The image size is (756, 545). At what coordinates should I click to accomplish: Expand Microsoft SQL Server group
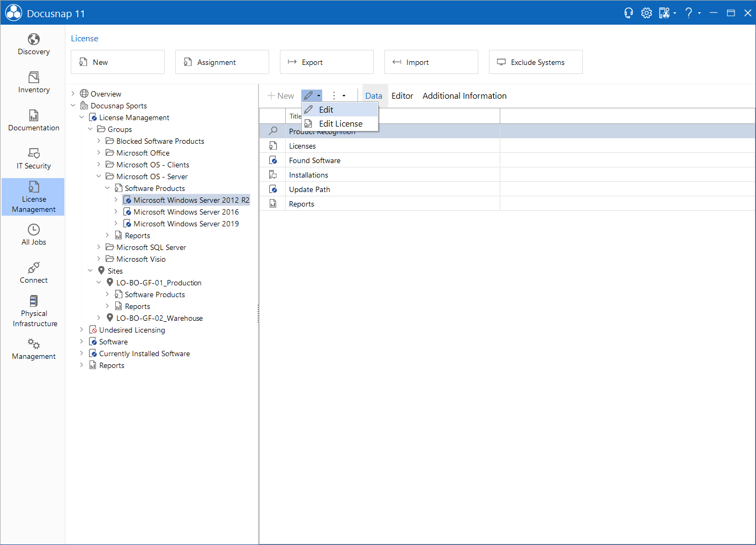(99, 247)
